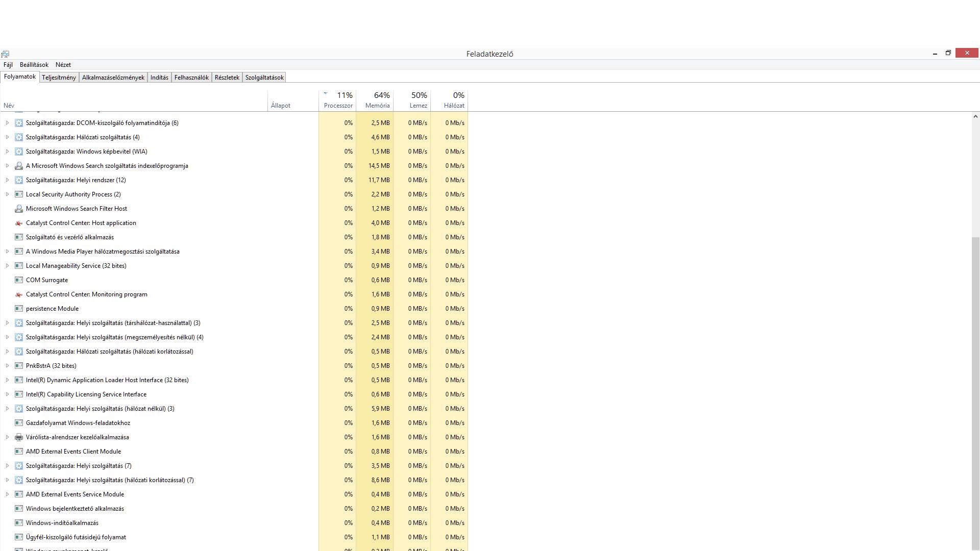Click the Catalyst Control Center Host application icon
The image size is (980, 551).
(19, 223)
